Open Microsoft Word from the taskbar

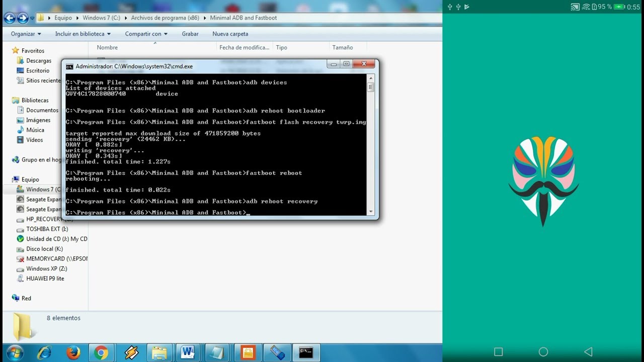coord(188,353)
